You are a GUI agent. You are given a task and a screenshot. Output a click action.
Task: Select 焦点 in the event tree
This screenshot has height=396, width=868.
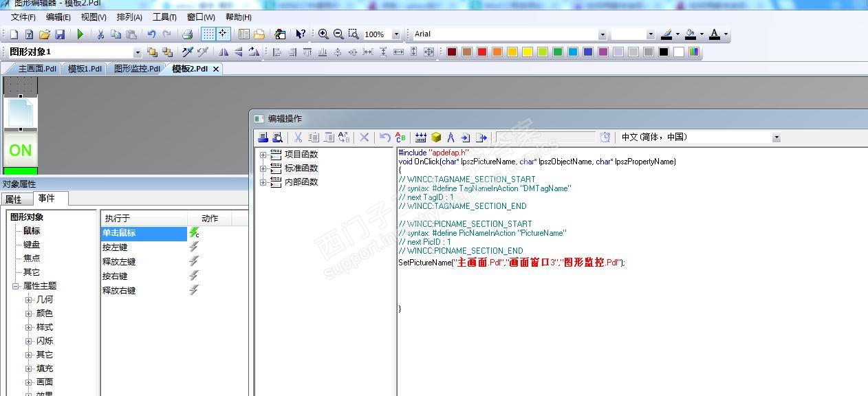[32, 258]
